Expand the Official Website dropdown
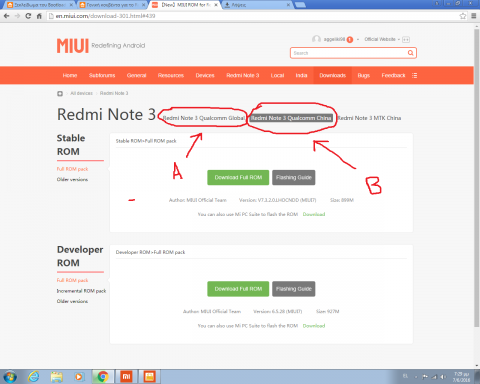 point(382,39)
